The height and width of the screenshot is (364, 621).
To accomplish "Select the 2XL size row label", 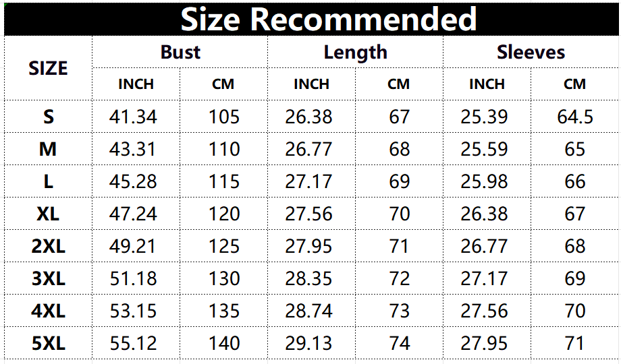I will click(x=48, y=246).
